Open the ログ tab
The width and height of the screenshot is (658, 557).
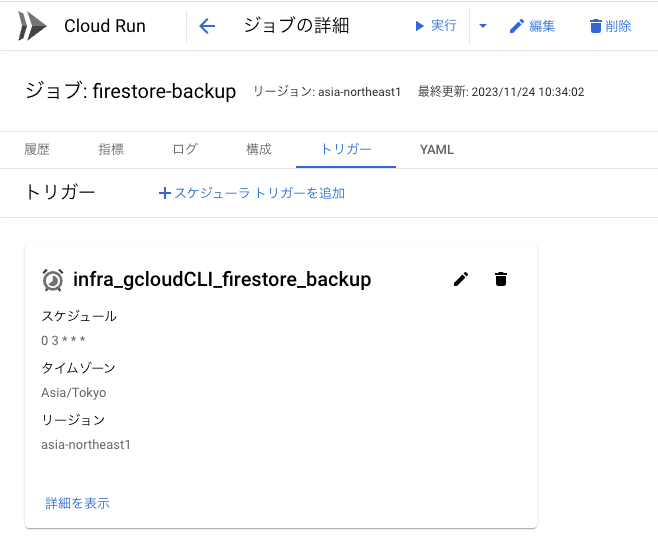tap(185, 149)
